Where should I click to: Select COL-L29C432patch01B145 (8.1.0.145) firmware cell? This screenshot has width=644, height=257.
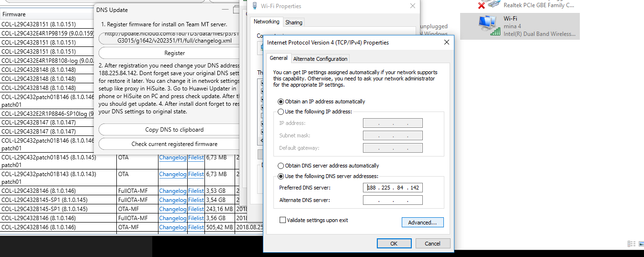58,161
